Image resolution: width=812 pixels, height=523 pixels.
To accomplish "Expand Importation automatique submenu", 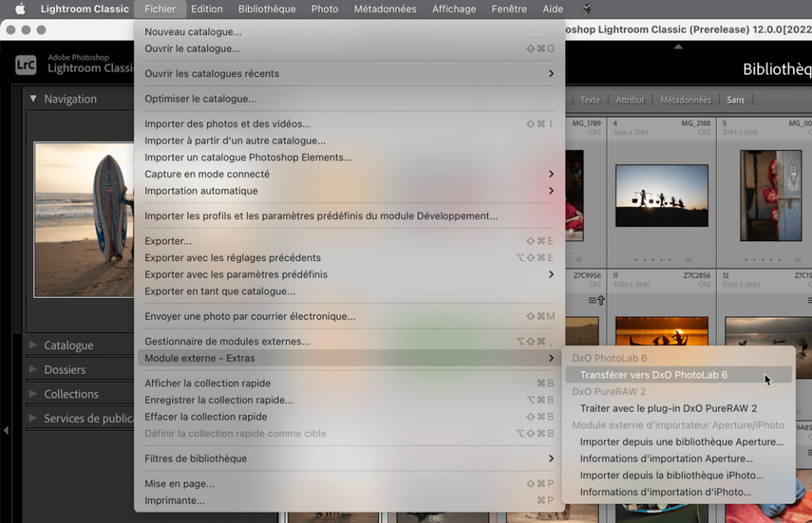I will tap(349, 190).
